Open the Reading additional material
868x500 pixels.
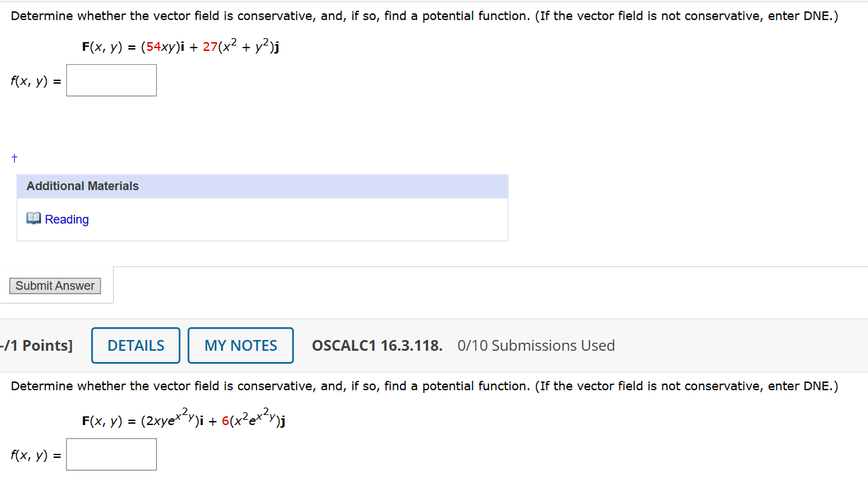point(66,219)
